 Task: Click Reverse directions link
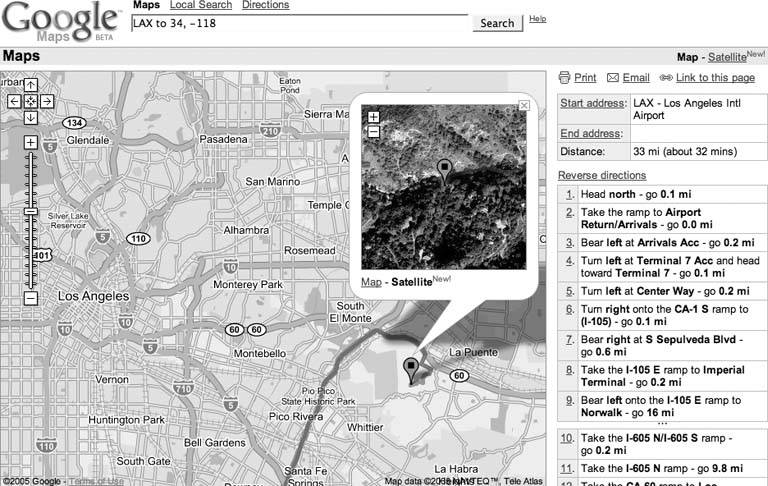pos(602,175)
